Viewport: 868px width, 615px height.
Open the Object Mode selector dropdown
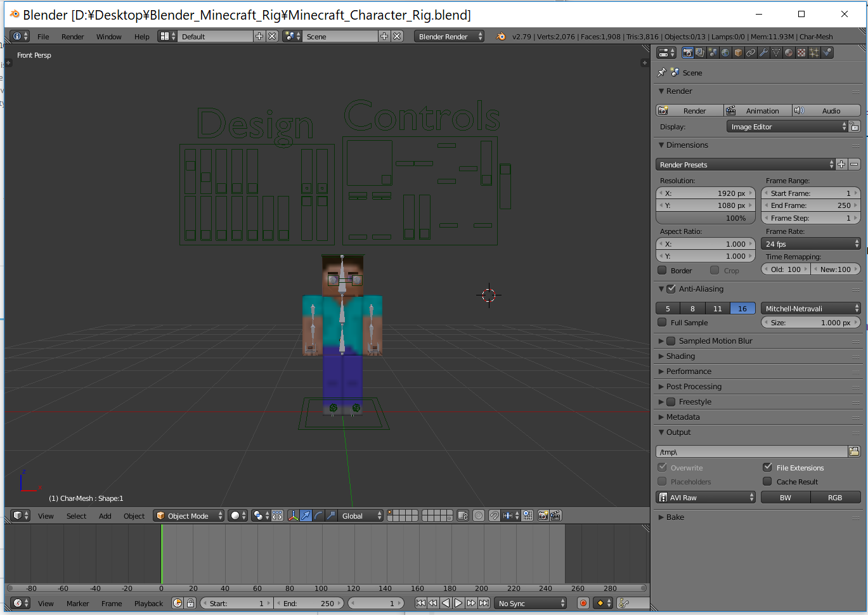(189, 515)
